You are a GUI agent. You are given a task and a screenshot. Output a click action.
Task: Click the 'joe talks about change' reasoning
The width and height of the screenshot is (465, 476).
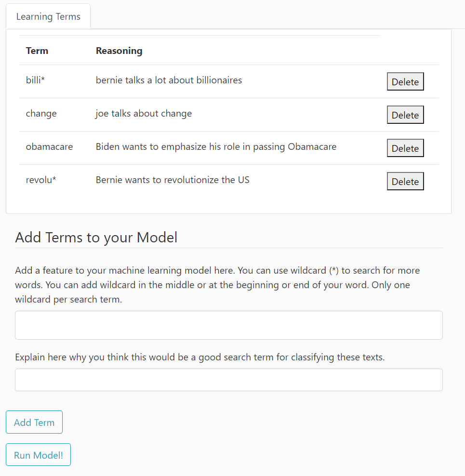pos(144,114)
